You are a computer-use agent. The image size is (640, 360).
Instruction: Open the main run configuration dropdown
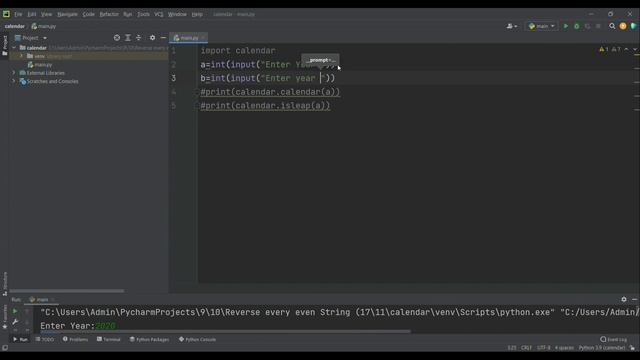point(541,26)
